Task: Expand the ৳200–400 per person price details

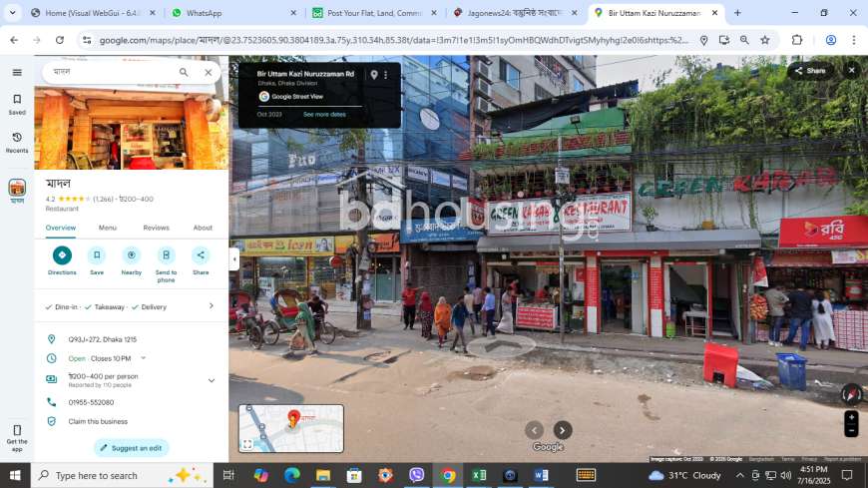Action: [211, 380]
